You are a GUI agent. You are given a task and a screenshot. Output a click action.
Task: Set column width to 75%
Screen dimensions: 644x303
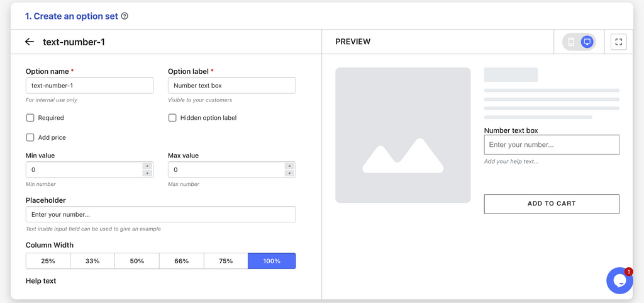pos(226,261)
